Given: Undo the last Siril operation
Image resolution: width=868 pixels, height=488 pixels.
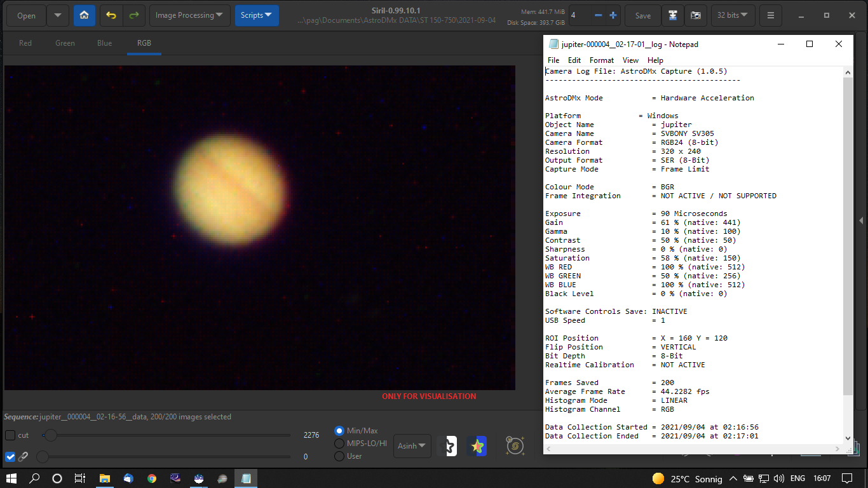Looking at the screenshot, I should click(111, 15).
